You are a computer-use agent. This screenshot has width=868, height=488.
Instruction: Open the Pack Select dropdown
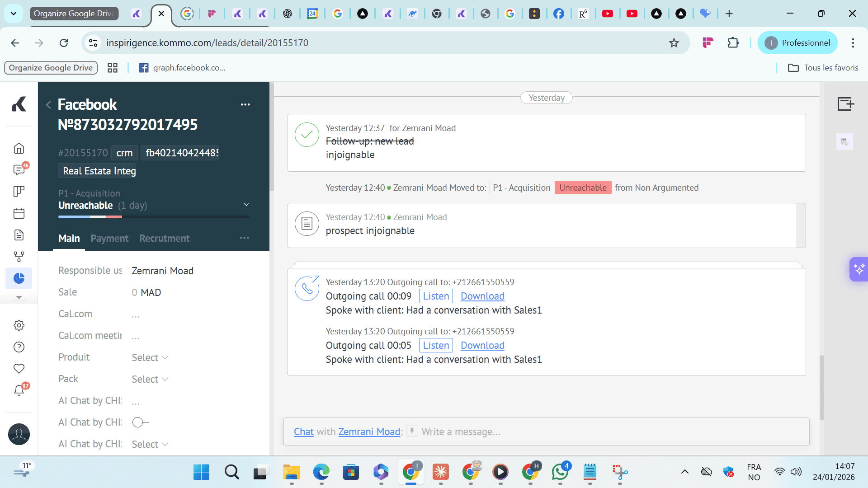150,379
